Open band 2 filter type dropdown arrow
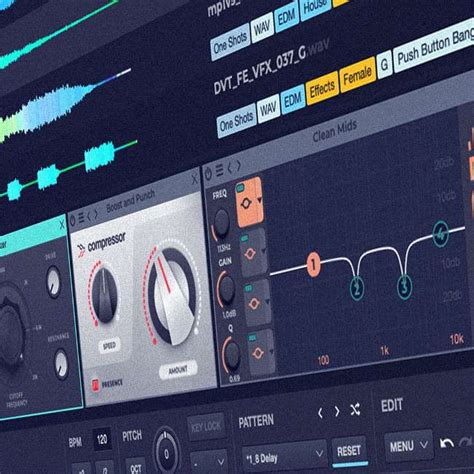 (264, 251)
